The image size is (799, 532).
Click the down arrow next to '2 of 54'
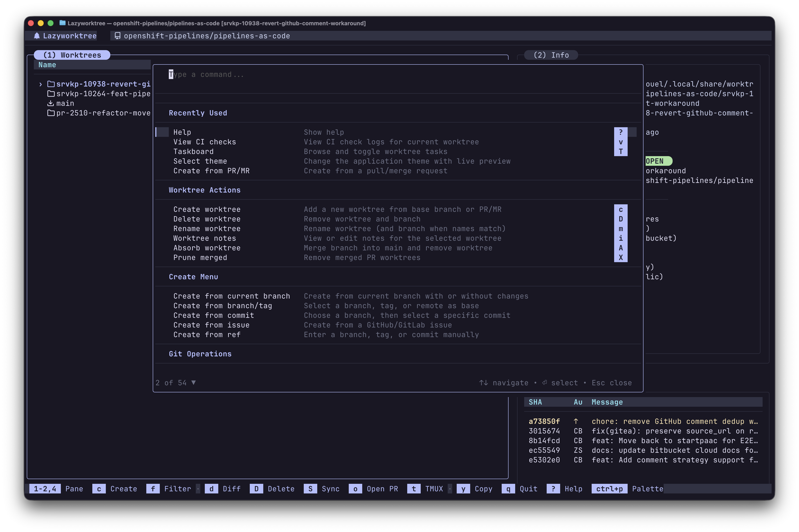(x=193, y=382)
